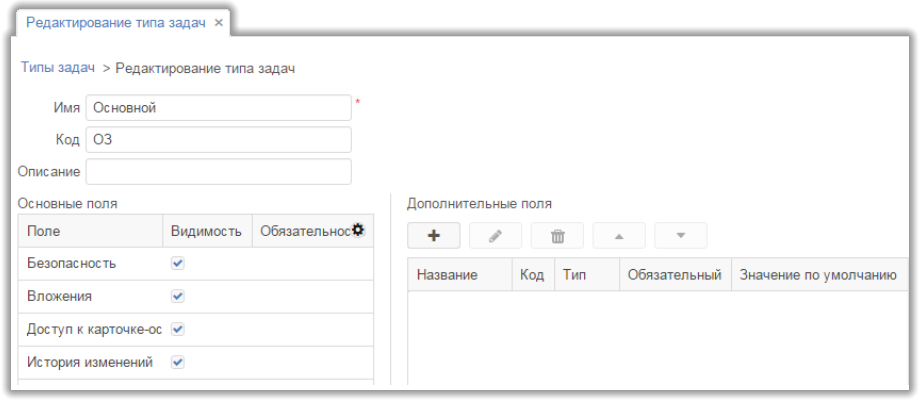Focus the Имя input field
This screenshot has height=400, width=920.
219,108
